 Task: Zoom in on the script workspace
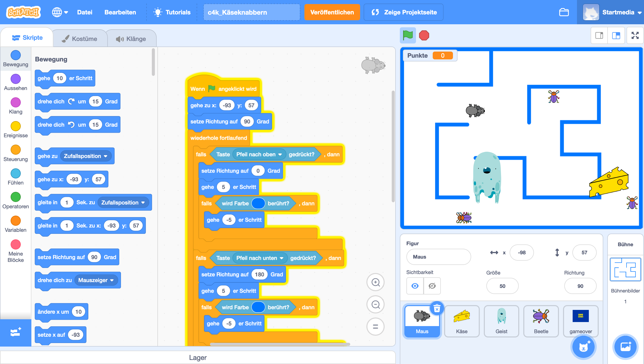click(x=376, y=282)
